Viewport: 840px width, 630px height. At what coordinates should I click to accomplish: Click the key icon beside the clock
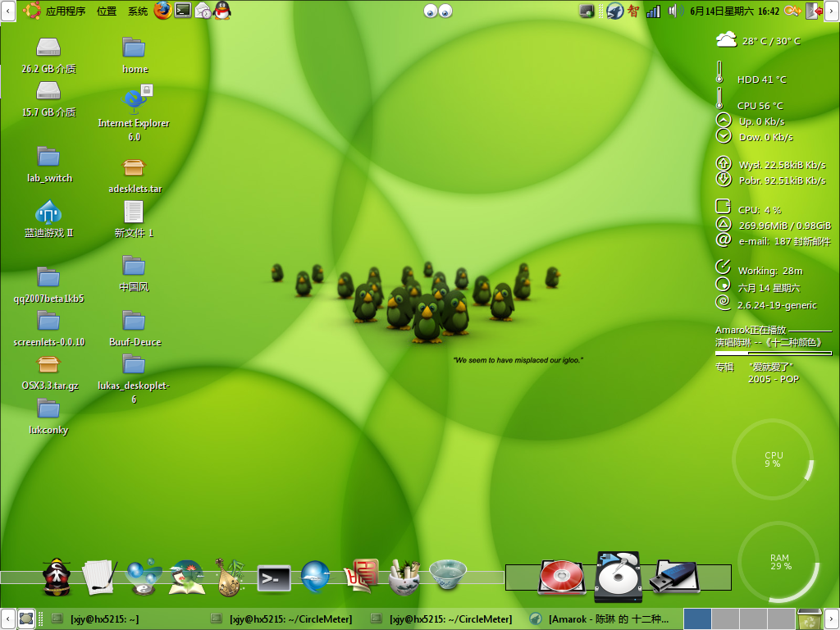(792, 11)
